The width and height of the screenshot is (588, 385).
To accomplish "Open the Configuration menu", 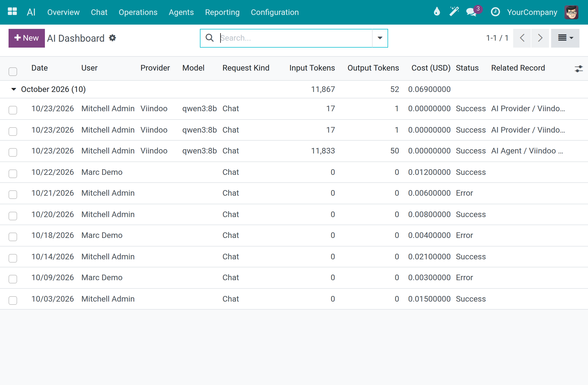I will click(x=275, y=12).
